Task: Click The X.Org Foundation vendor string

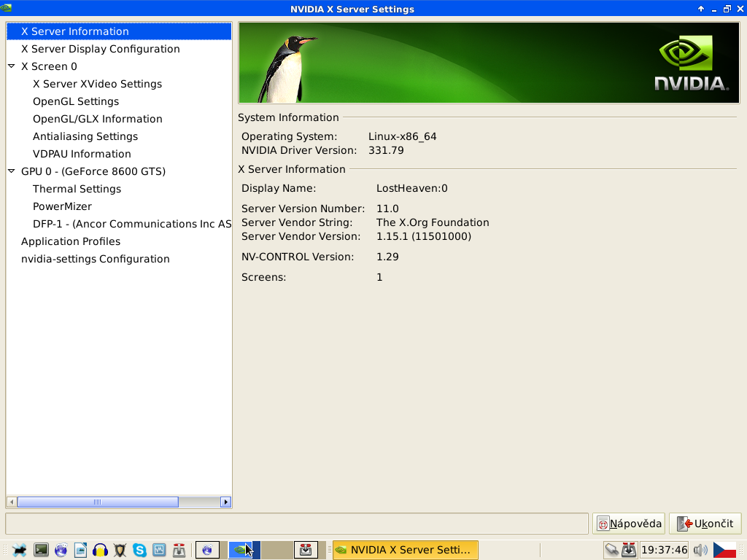Action: coord(433,222)
